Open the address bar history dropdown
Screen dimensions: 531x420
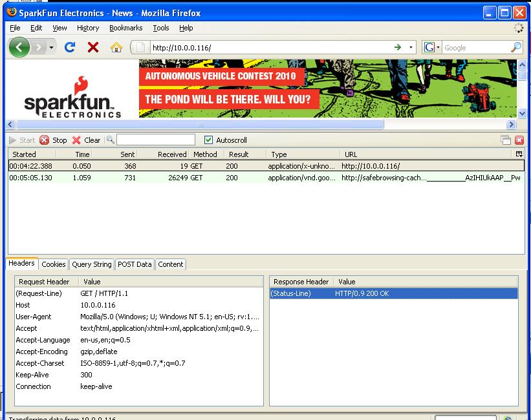[411, 47]
